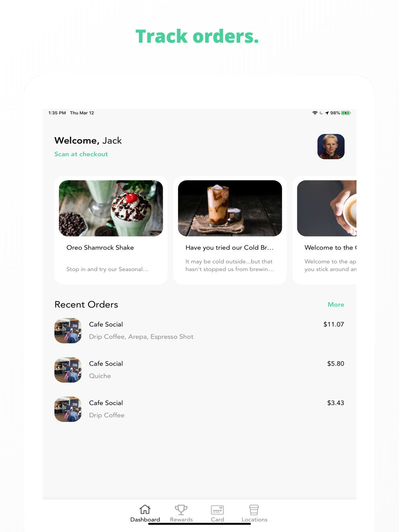This screenshot has width=399, height=532.
Task: Click the Scan at checkout link
Action: [x=81, y=154]
